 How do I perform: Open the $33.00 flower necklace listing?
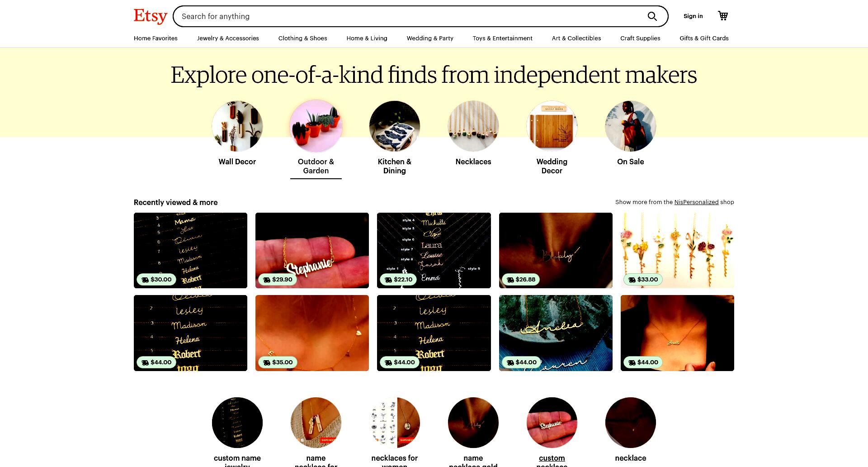click(x=677, y=250)
